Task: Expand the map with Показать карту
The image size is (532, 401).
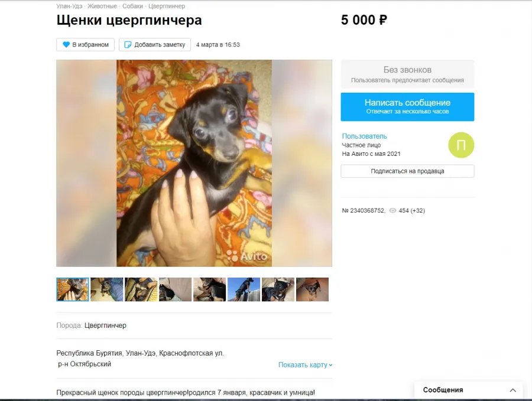Action: tap(305, 365)
